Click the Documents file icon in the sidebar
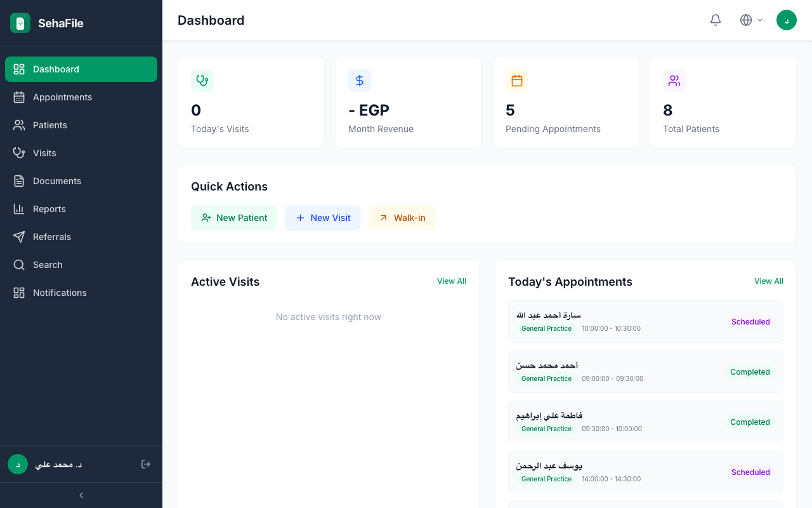This screenshot has height=508, width=812. click(x=19, y=181)
